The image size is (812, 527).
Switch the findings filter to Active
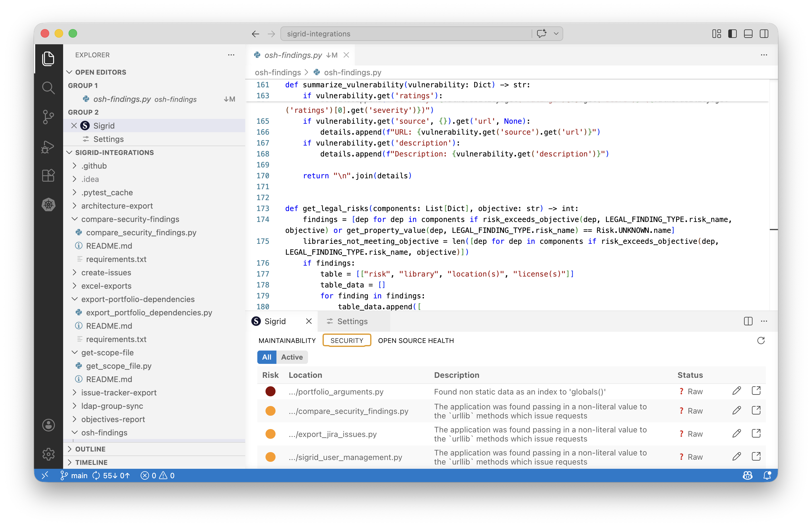click(x=292, y=357)
